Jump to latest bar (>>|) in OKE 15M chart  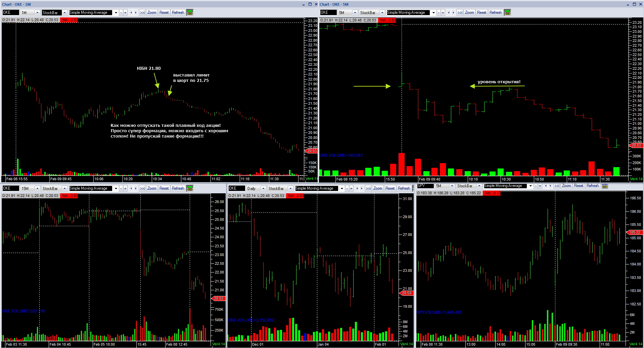tap(142, 188)
